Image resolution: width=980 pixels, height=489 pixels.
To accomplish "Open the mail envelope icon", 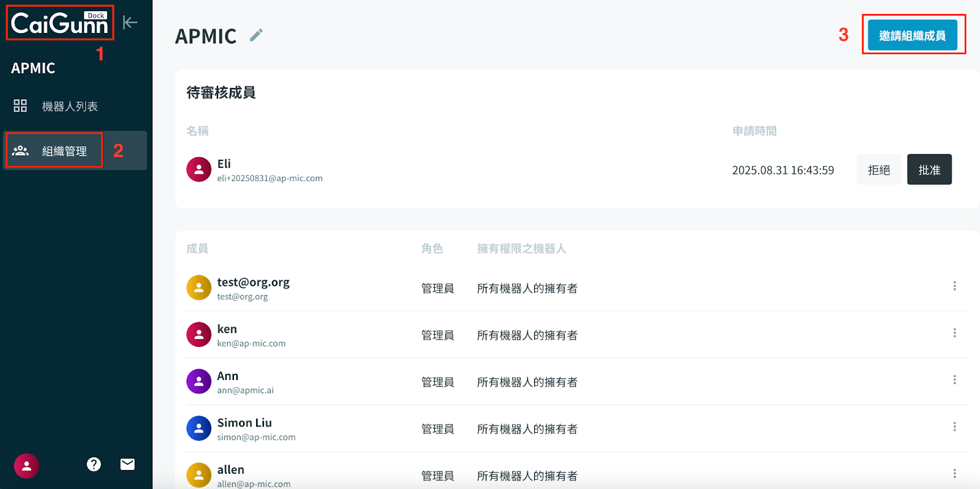I will (x=127, y=465).
